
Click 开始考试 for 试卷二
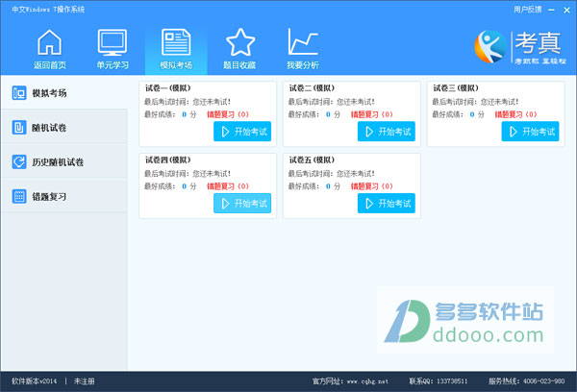coord(387,132)
